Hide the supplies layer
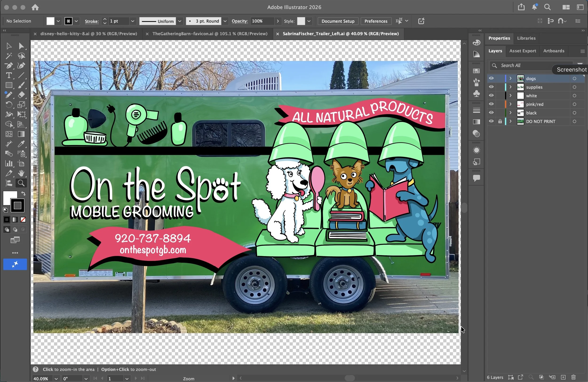 pyautogui.click(x=491, y=87)
